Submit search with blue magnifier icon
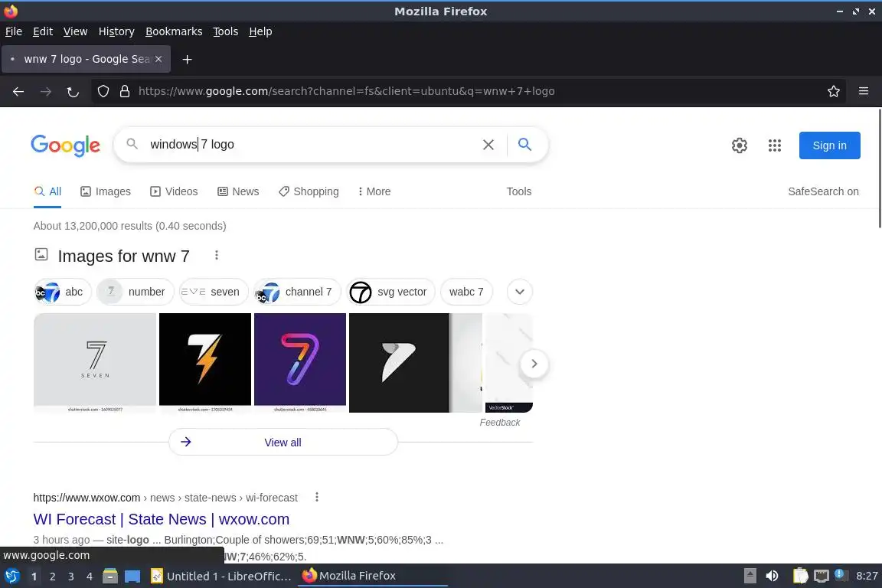Image resolution: width=882 pixels, height=588 pixels. click(524, 145)
